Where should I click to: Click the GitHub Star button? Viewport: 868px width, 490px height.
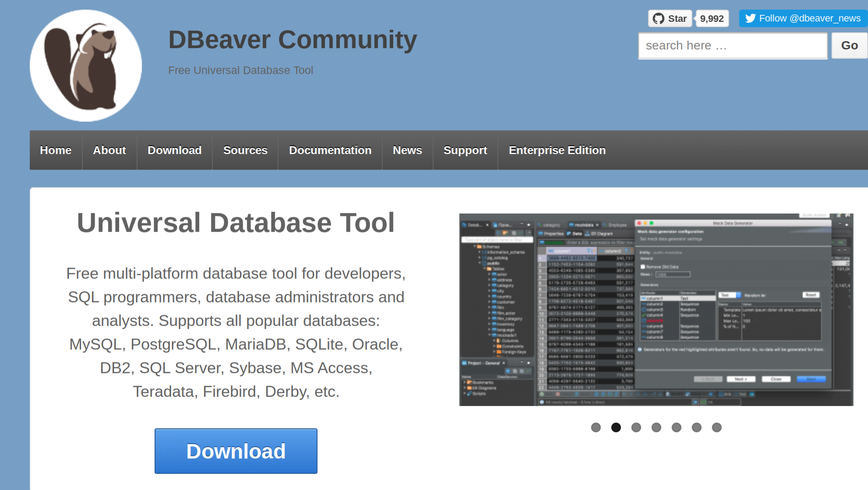click(x=670, y=18)
